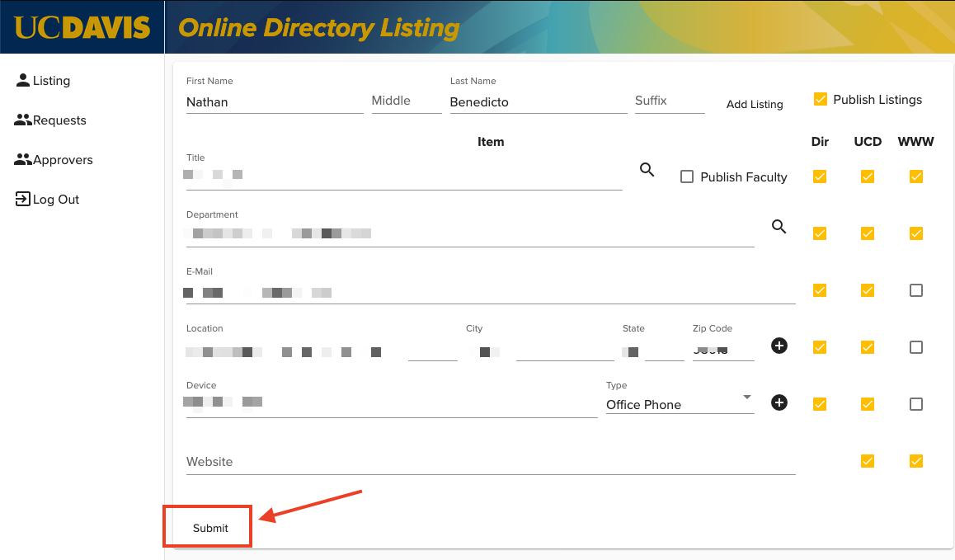Viewport: 955px width, 560px height.
Task: Uncheck the Publish Listings checkbox
Action: pyautogui.click(x=820, y=99)
